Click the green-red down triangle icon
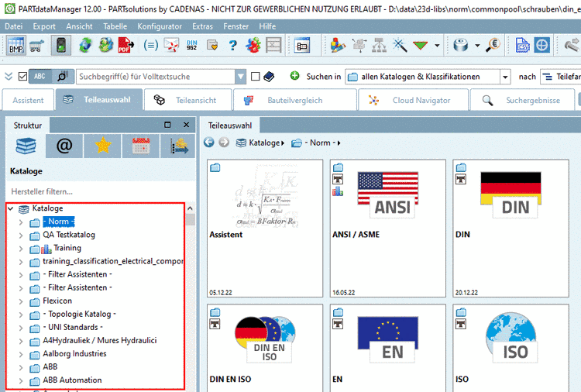This screenshot has width=581, height=392. click(x=420, y=46)
